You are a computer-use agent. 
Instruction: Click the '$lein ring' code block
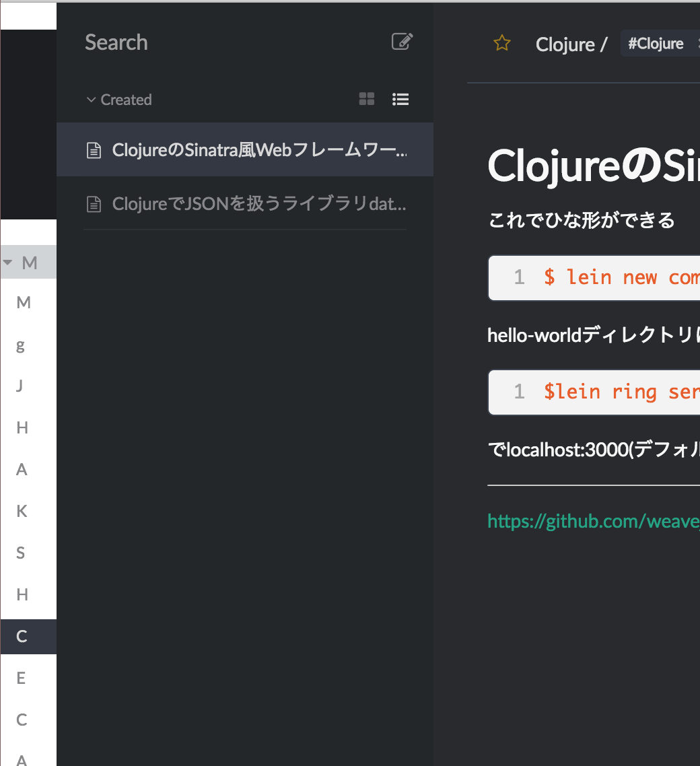[594, 392]
